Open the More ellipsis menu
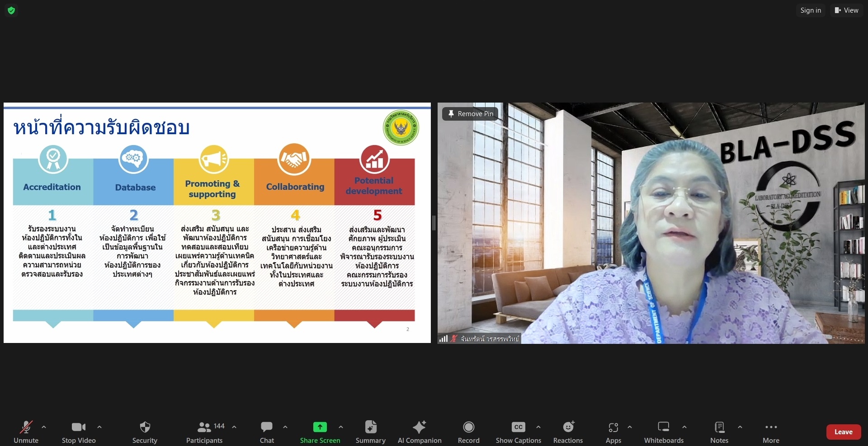This screenshot has width=868, height=446. [771, 432]
